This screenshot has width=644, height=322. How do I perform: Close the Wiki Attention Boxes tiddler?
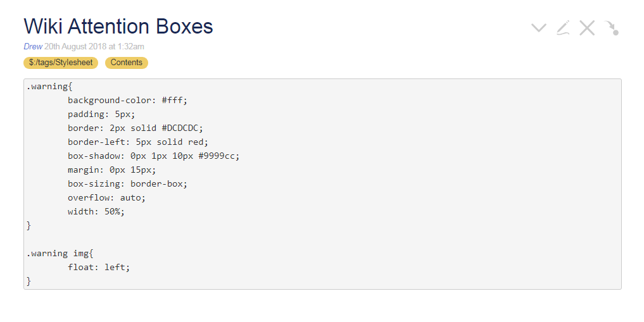[587, 28]
